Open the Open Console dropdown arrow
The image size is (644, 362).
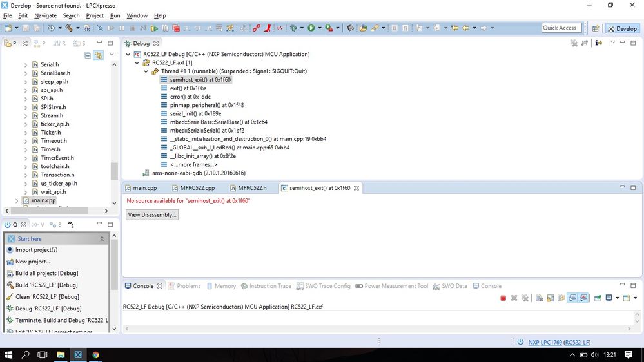point(635,298)
